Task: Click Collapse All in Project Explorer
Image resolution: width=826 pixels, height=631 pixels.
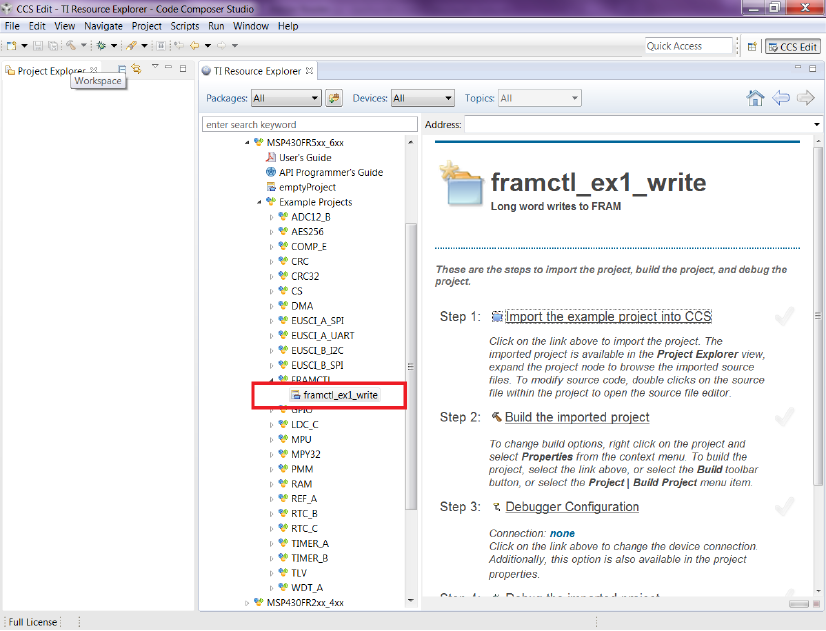Action: [x=122, y=68]
